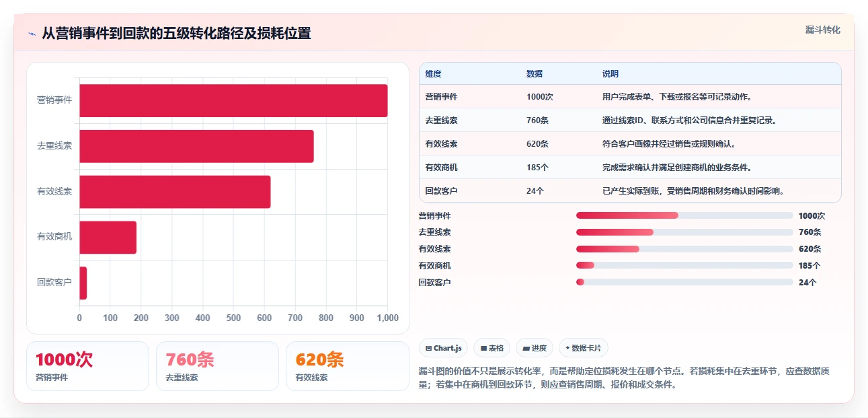Click the 数据卡片 chip
The image size is (868, 418).
point(584,348)
